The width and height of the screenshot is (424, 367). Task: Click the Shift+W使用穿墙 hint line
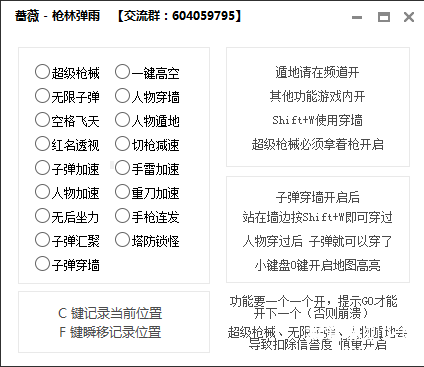[317, 120]
